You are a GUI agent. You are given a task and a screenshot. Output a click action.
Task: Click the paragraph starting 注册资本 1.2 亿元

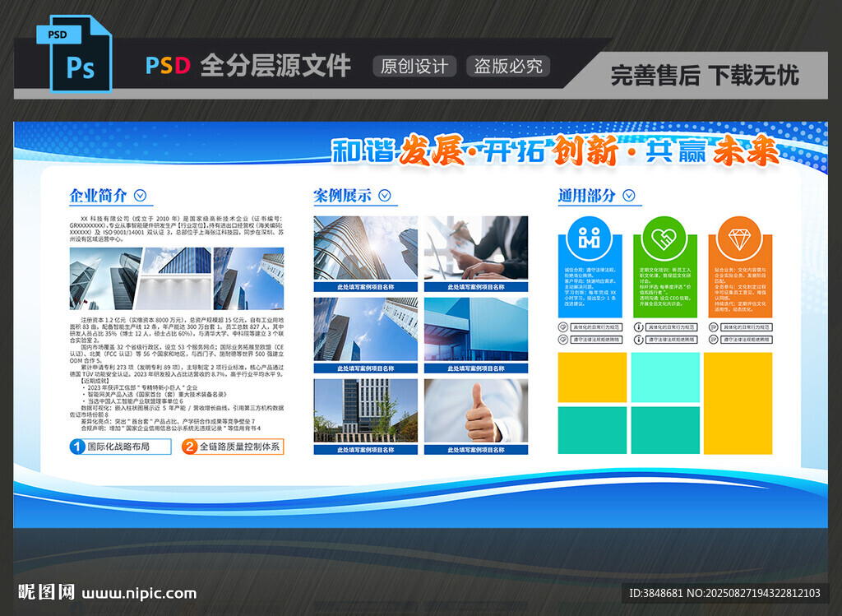click(x=177, y=330)
